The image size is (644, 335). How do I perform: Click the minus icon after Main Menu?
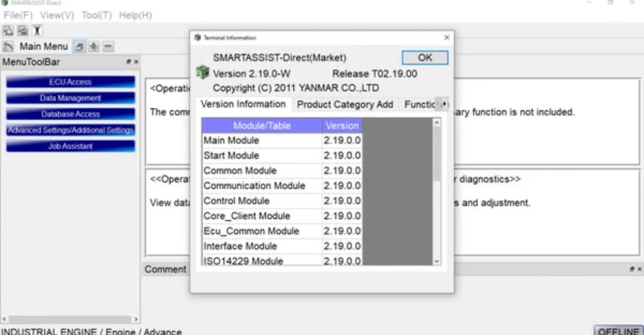point(108,46)
